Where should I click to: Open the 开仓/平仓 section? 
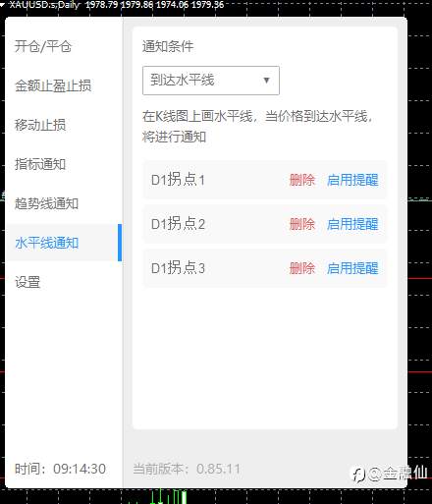click(x=43, y=46)
